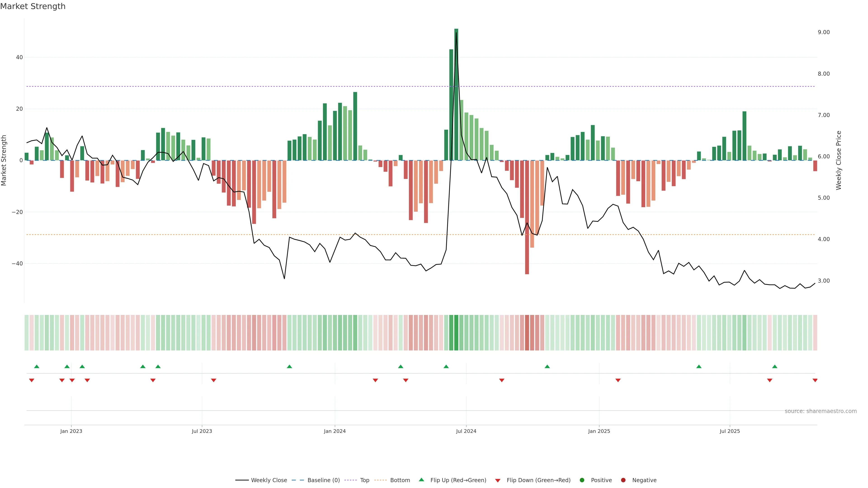Click the rightmost red flip-down triangle marker

(815, 380)
